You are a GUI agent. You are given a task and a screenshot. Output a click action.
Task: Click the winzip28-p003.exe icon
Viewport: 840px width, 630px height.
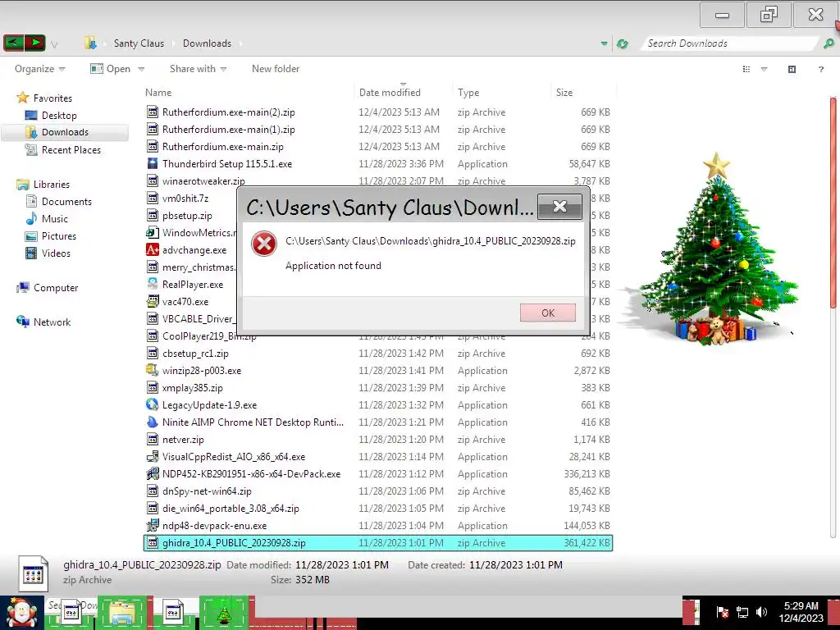(153, 370)
